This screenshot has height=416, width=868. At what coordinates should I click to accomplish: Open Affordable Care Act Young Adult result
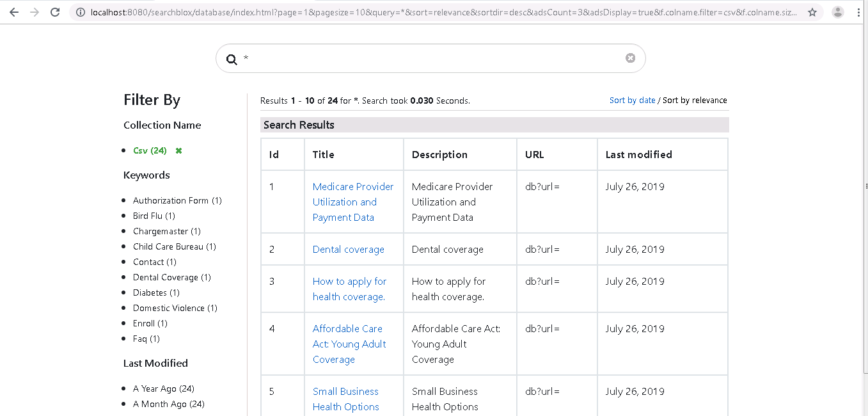(349, 344)
